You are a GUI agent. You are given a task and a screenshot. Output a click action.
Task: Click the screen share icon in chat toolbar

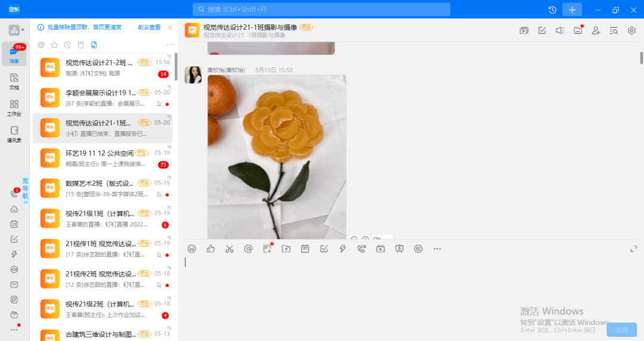[399, 249]
